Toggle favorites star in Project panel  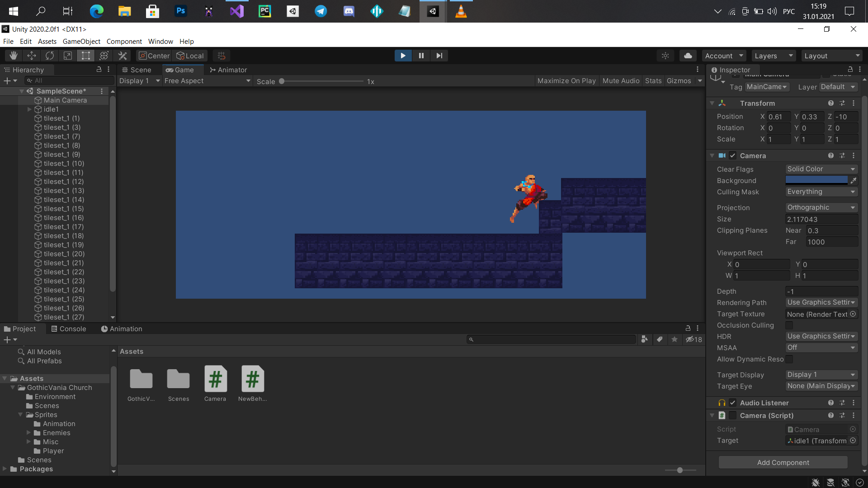675,339
